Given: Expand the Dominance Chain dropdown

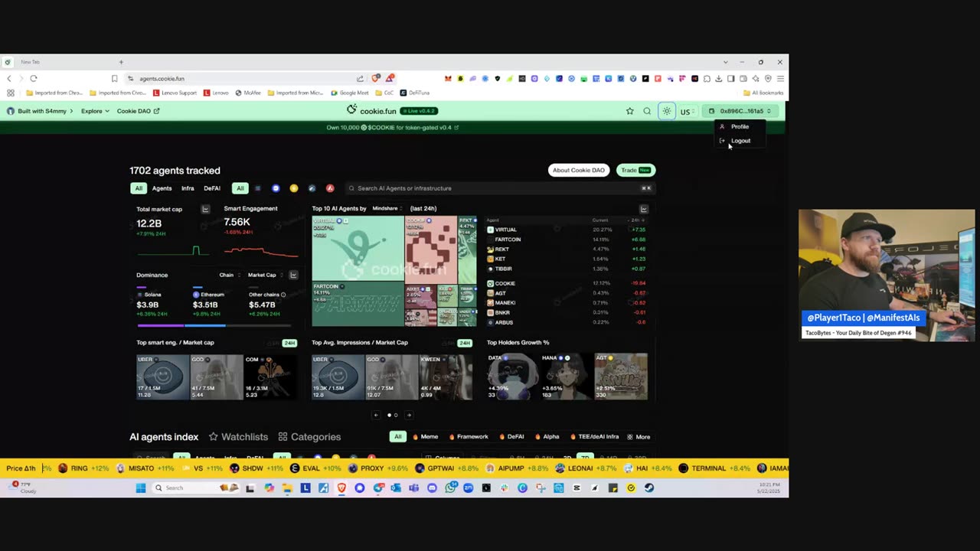Looking at the screenshot, I should pyautogui.click(x=230, y=275).
